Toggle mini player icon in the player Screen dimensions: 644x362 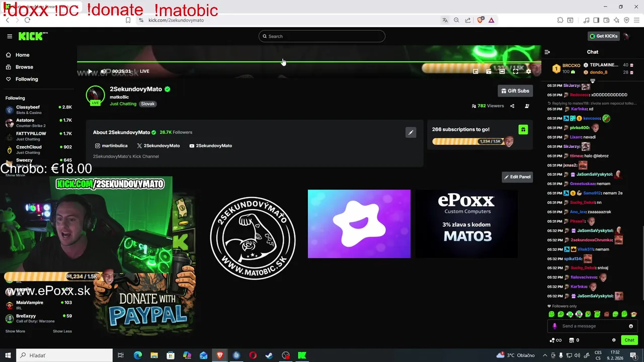click(475, 71)
